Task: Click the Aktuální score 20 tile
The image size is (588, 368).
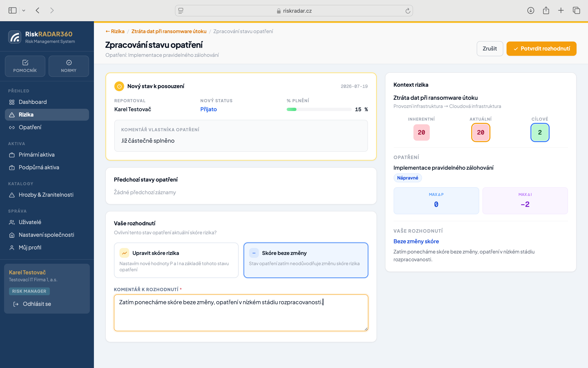Action: click(x=481, y=132)
